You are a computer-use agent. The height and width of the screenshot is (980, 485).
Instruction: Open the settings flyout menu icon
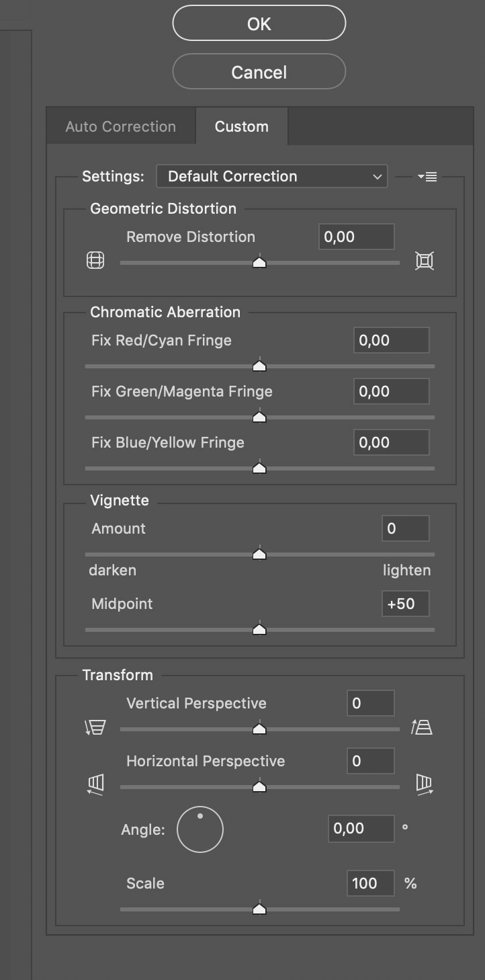[x=427, y=177]
